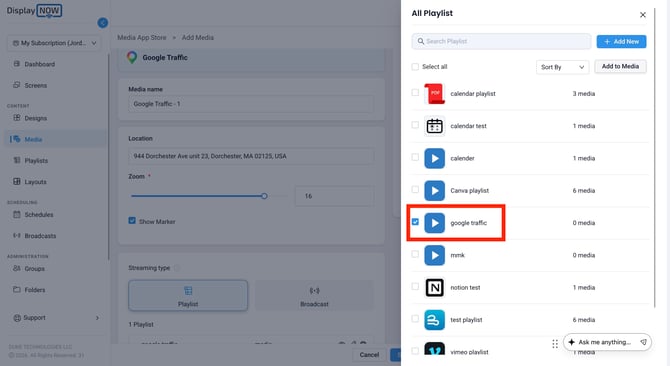Click the Google Traffic maps icon

pyautogui.click(x=132, y=57)
